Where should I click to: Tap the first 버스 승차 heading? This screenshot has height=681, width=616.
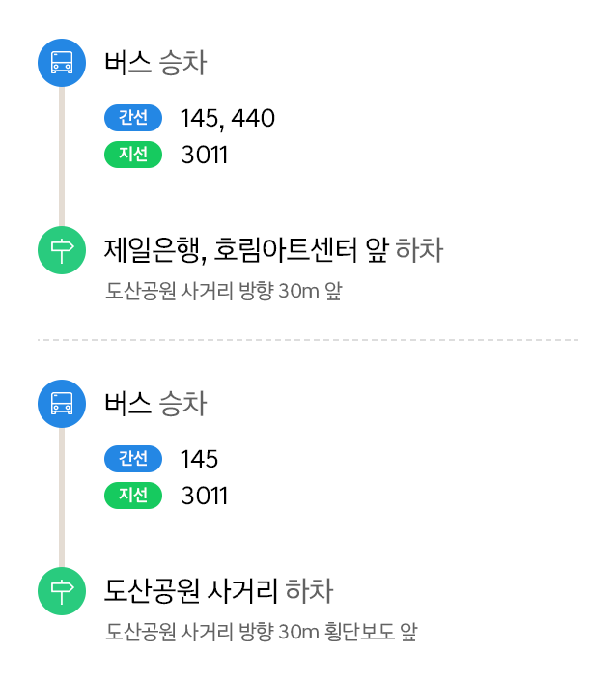tap(155, 63)
